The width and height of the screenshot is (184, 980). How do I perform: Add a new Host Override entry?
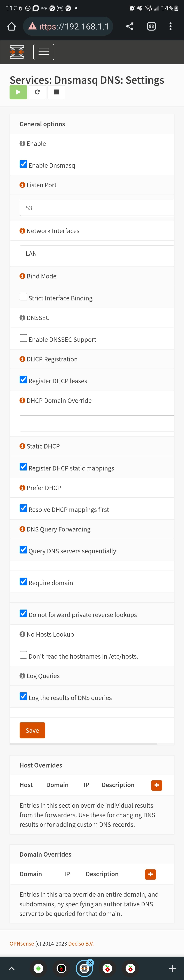[x=157, y=785]
